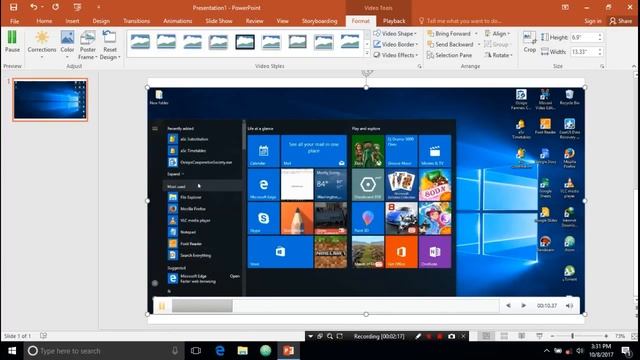Start Slide Show from status bar
The image size is (640, 360).
539,336
